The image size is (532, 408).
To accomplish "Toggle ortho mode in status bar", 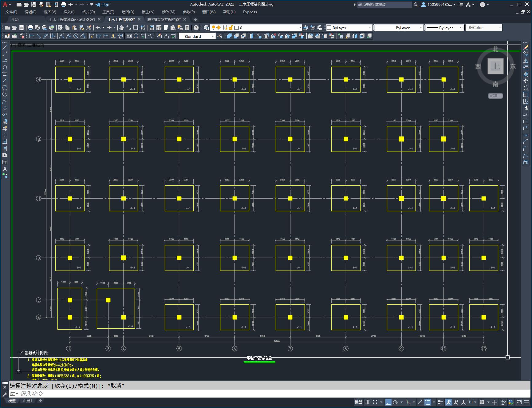I will tap(388, 402).
